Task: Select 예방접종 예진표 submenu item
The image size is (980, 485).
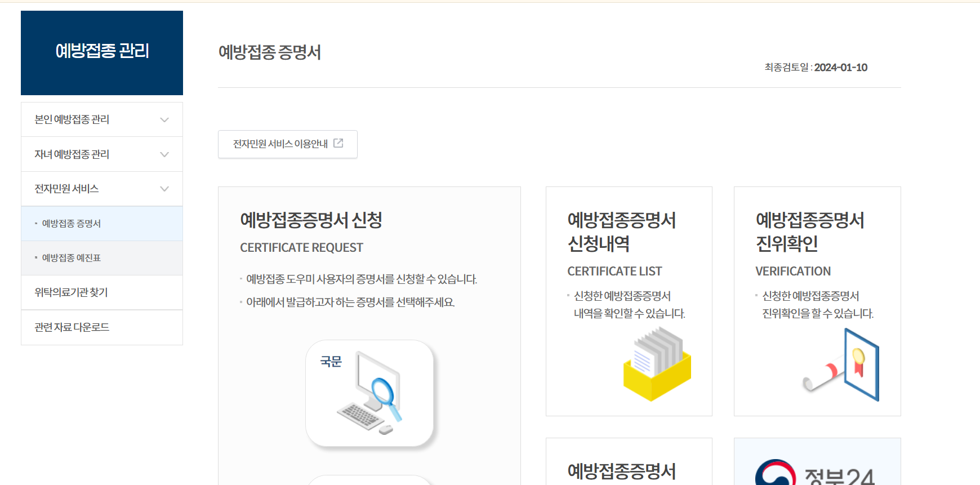Action: pyautogui.click(x=72, y=258)
